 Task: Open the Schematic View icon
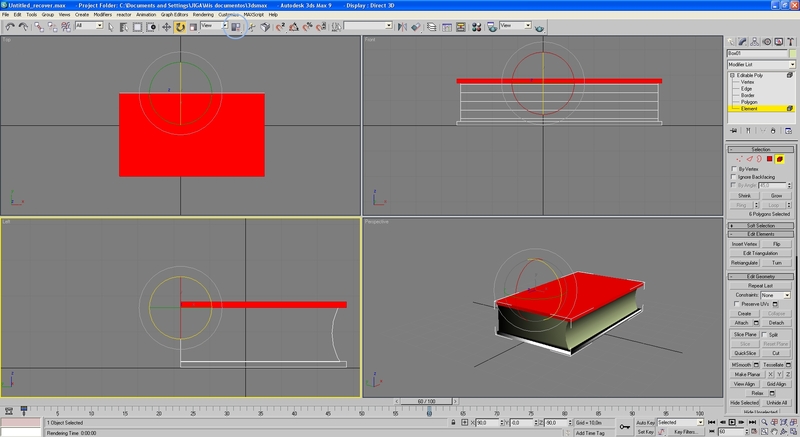461,27
